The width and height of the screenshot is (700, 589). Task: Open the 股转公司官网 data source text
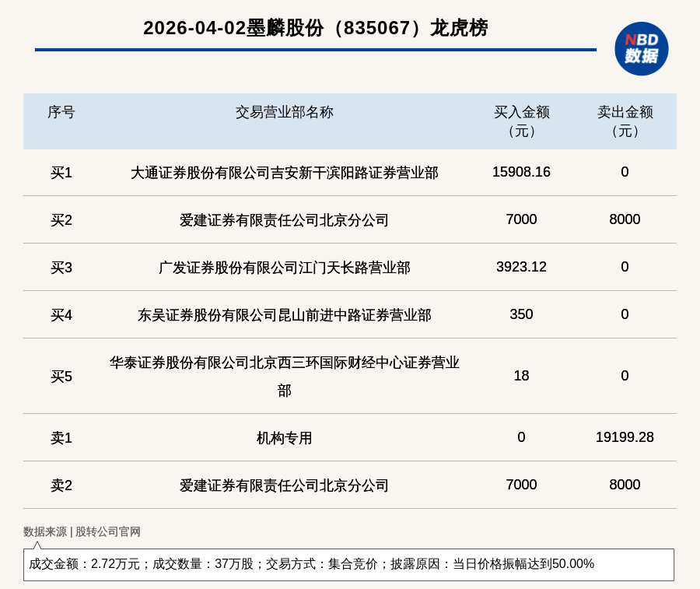[x=107, y=531]
